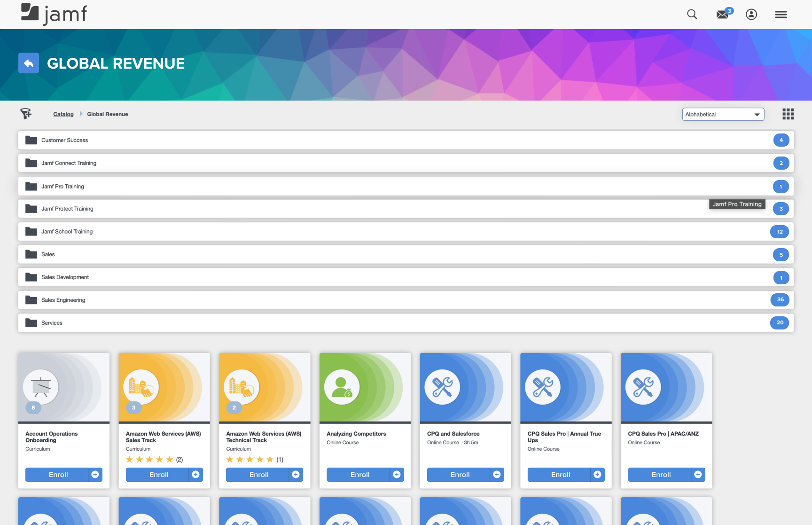Open the Catalog breadcrumb link
The image size is (812, 525).
63,114
